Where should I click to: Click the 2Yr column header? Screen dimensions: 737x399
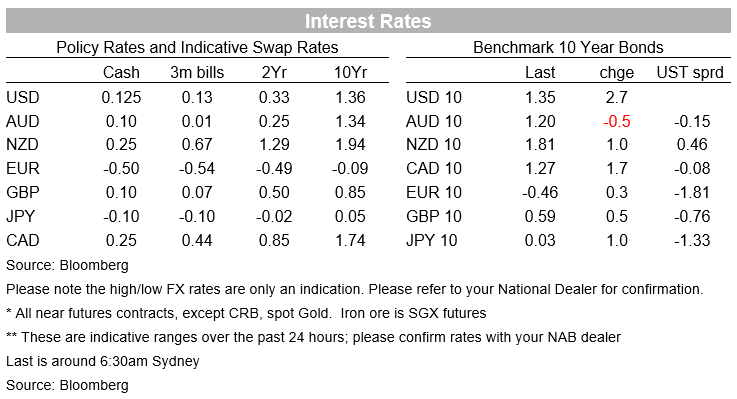[274, 72]
